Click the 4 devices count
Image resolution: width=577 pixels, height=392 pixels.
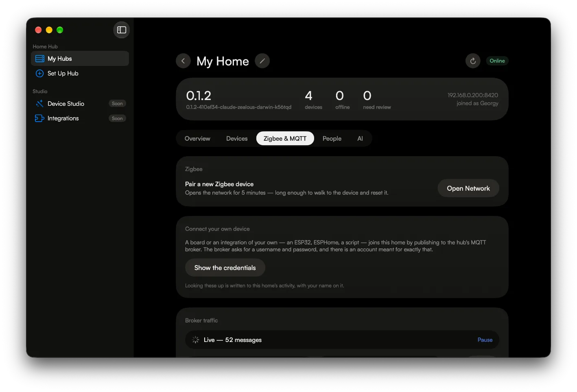click(x=313, y=100)
